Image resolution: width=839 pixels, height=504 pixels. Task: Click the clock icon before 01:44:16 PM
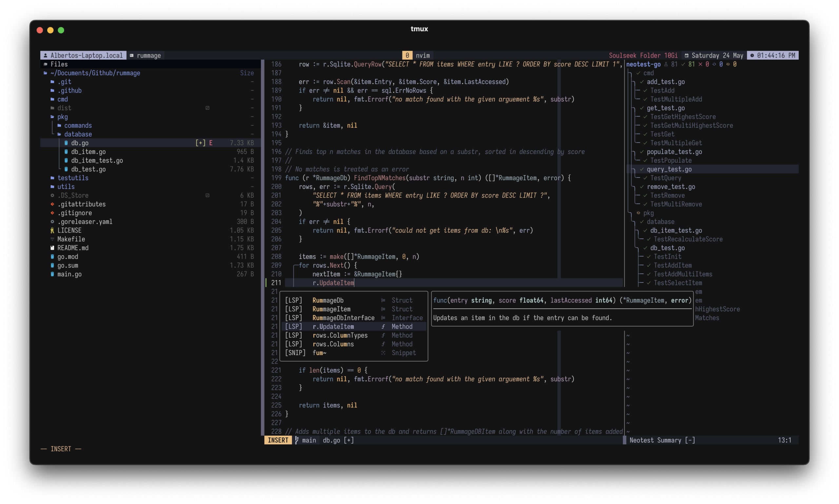tap(752, 55)
